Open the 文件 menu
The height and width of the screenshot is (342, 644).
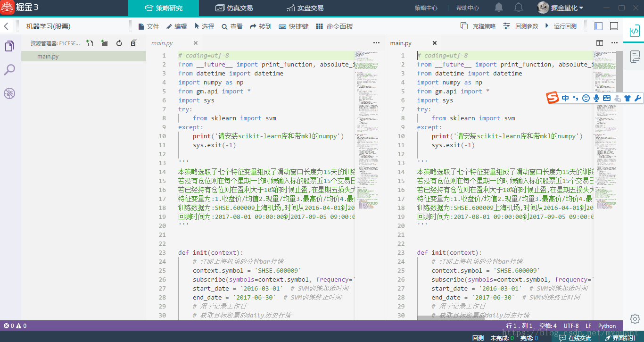coord(149,26)
